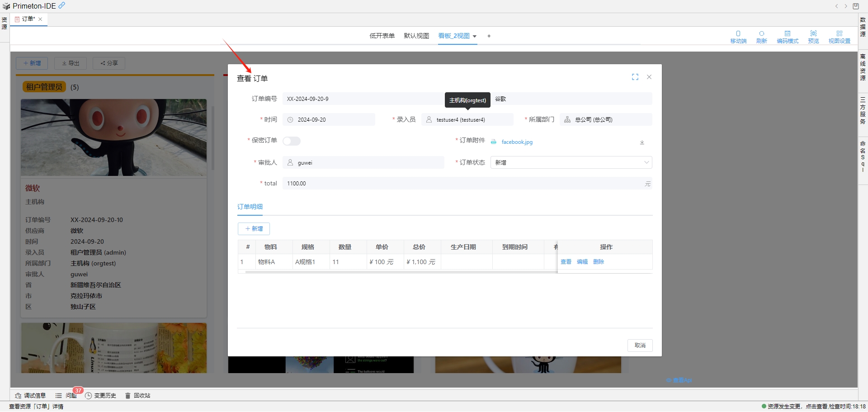Add a new view with plus button
This screenshot has height=412, width=868.
tap(489, 36)
